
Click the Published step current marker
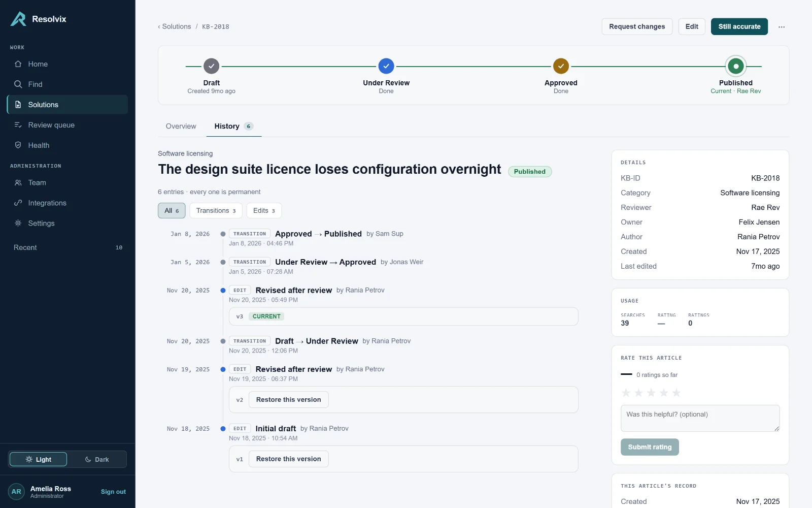[x=736, y=66]
